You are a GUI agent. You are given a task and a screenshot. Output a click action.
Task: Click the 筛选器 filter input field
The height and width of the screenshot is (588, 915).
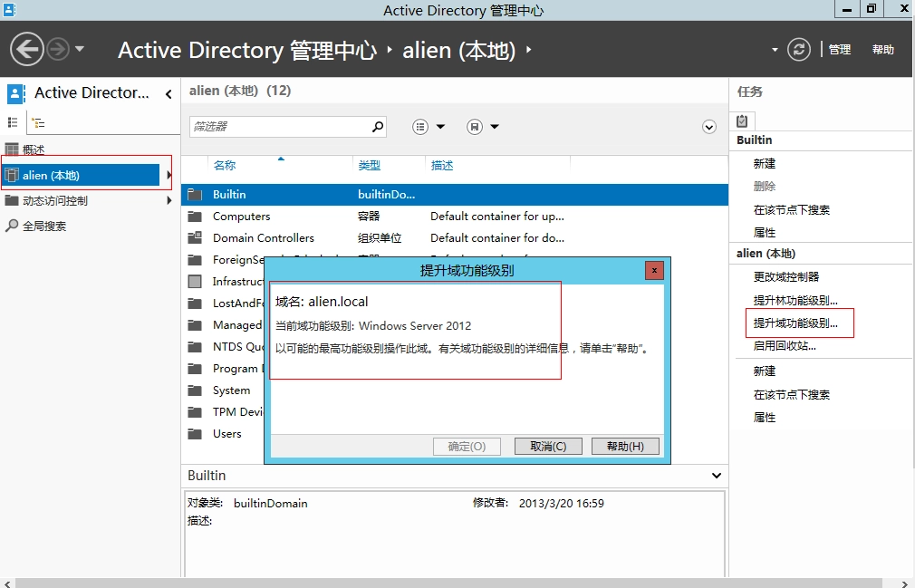click(279, 127)
